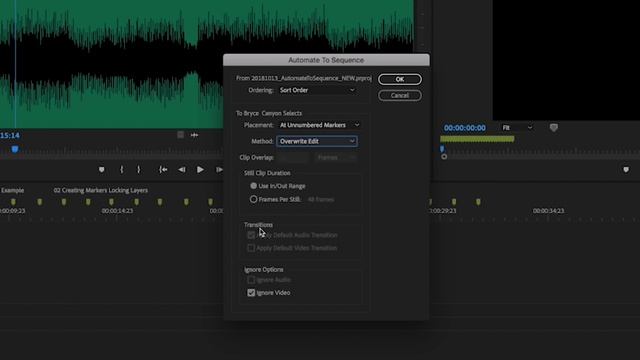The width and height of the screenshot is (640, 360).
Task: Click the green zoom scroll bar in Program monitor
Action: pyautogui.click(x=477, y=139)
